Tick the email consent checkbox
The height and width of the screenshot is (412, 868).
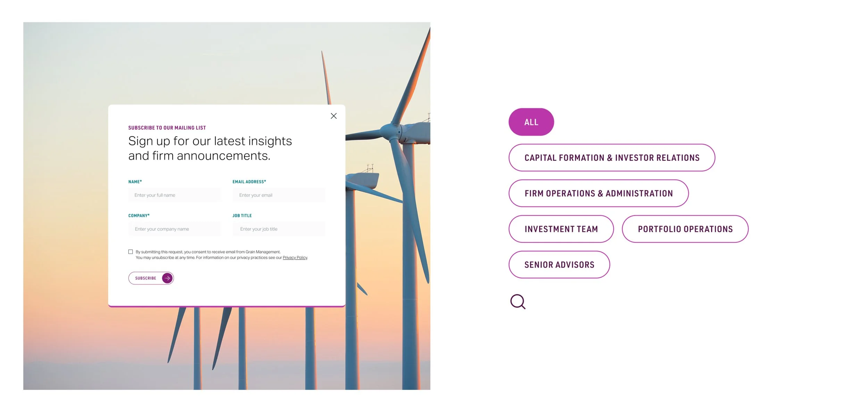[x=131, y=252]
